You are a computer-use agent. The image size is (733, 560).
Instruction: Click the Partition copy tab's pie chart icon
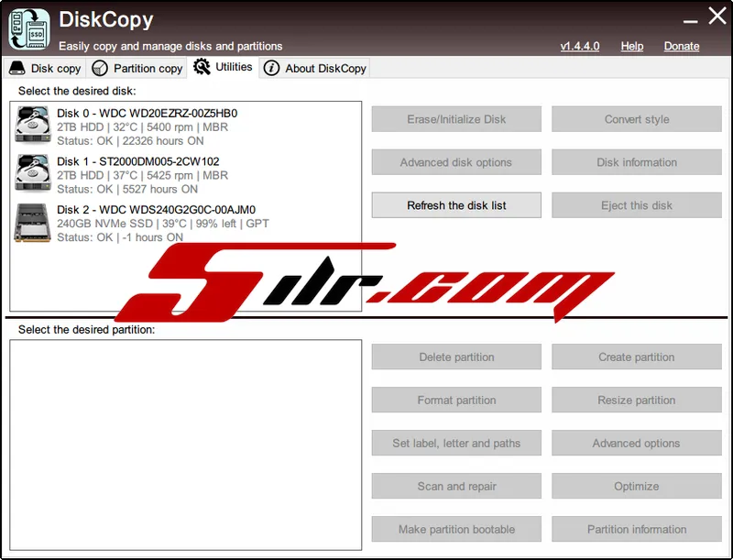pyautogui.click(x=100, y=68)
